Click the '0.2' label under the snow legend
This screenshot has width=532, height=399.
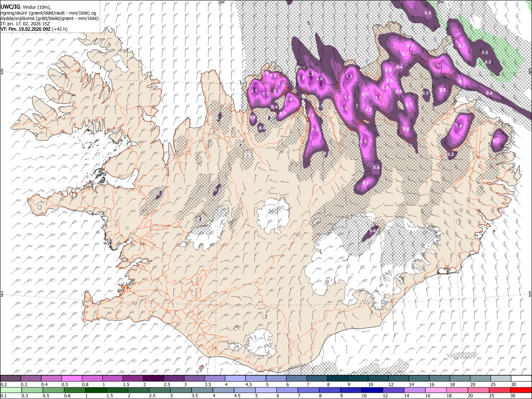pos(4,384)
